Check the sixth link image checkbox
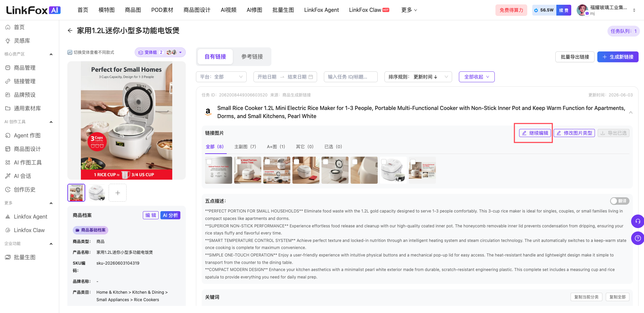The image size is (644, 313). [x=355, y=162]
